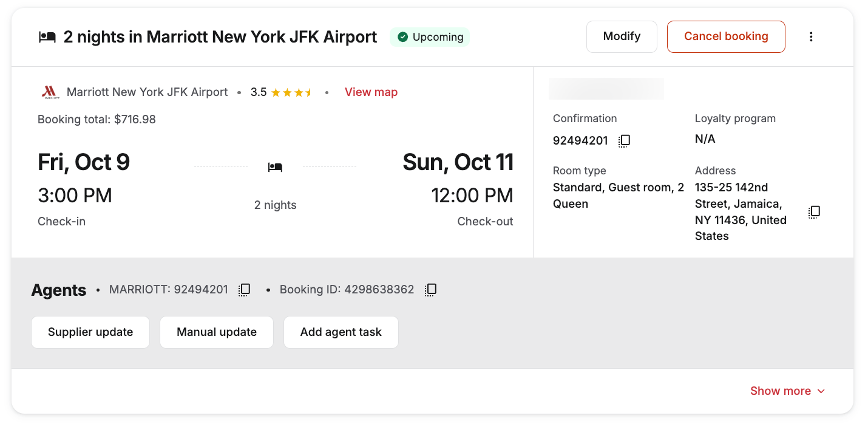
Task: Copy the MARRIOTT 92494201 agent code
Action: 244,290
